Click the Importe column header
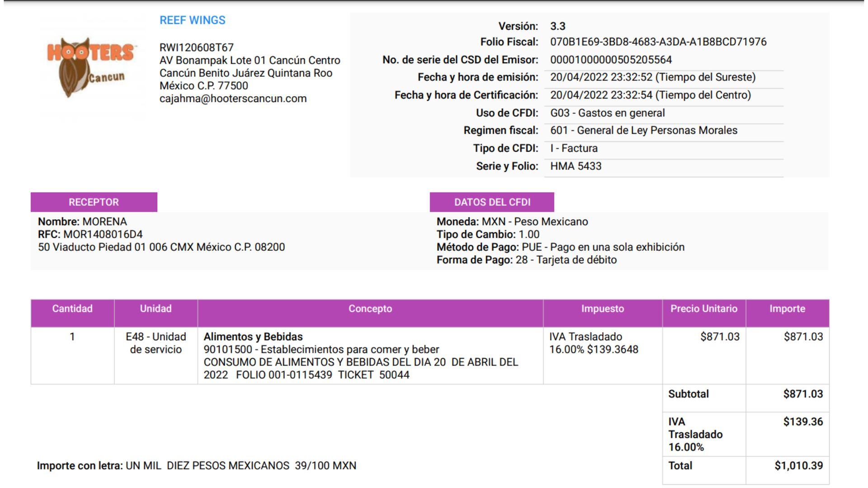 (x=787, y=309)
